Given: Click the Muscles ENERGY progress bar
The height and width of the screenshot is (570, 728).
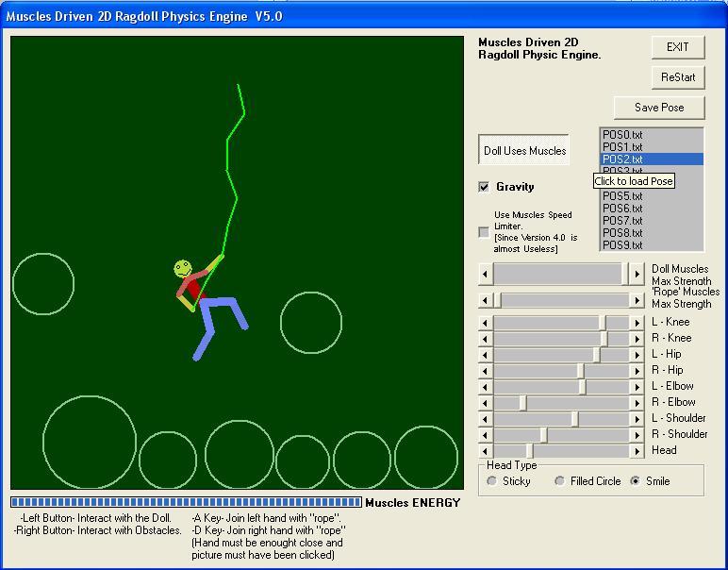Looking at the screenshot, I should coord(186,502).
